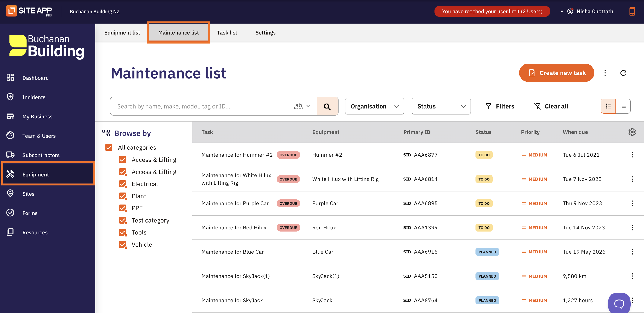Click the Browse by tree icon

(x=106, y=133)
